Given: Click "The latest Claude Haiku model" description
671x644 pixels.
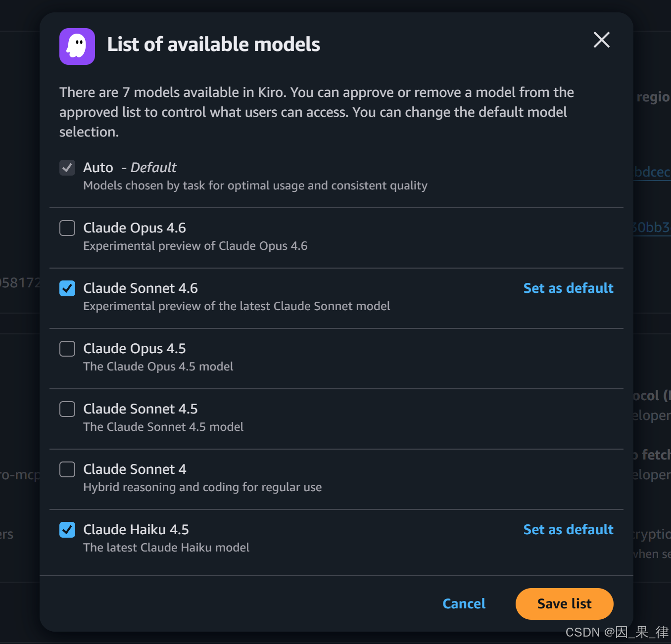Looking at the screenshot, I should [x=166, y=548].
